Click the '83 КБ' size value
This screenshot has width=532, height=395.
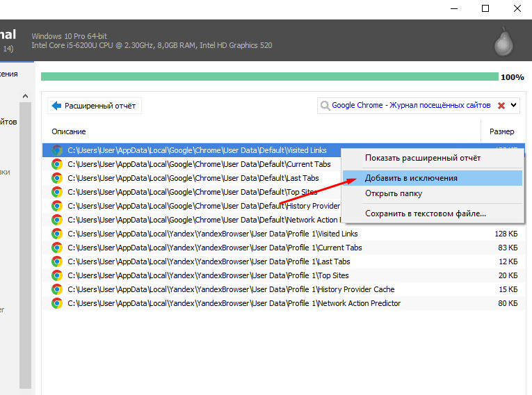pos(508,248)
